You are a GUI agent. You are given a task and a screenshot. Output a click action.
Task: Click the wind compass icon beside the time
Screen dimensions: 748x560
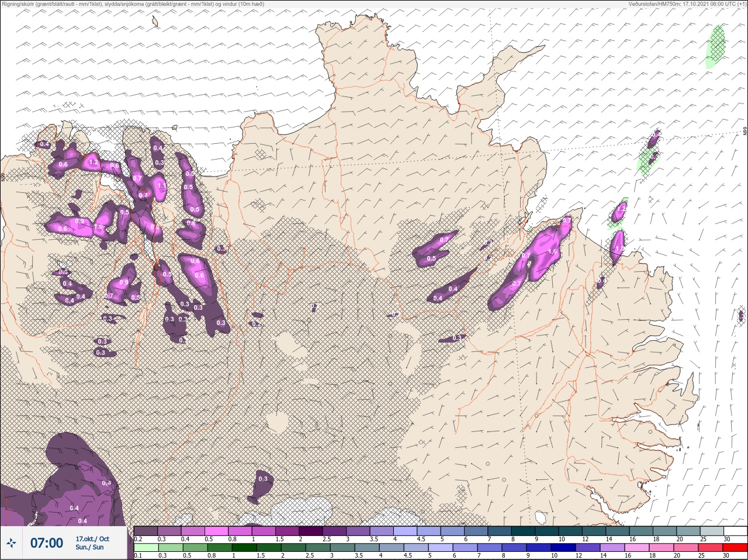pos(12,543)
